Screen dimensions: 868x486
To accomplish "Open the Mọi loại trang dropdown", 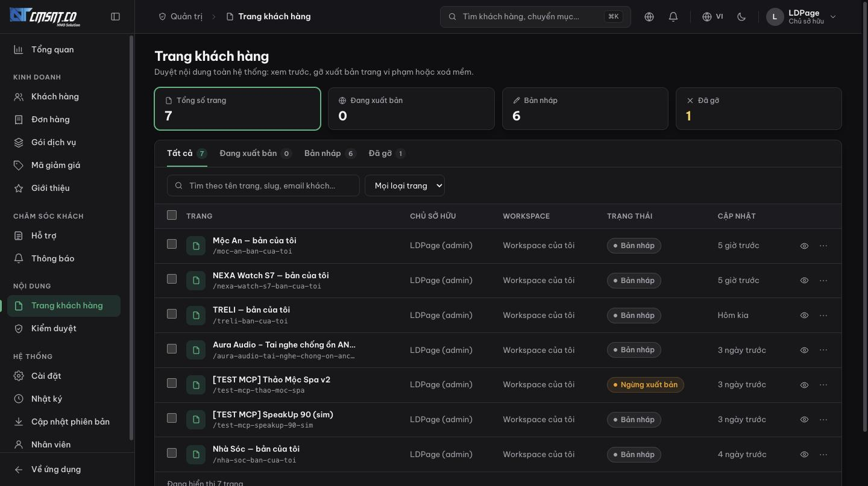I will point(404,185).
